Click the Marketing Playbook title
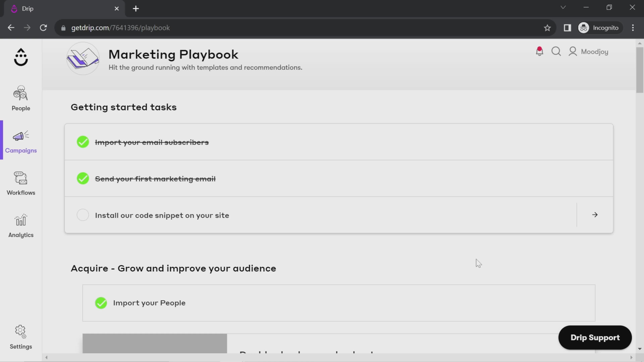This screenshot has width=644, height=362. point(173,54)
